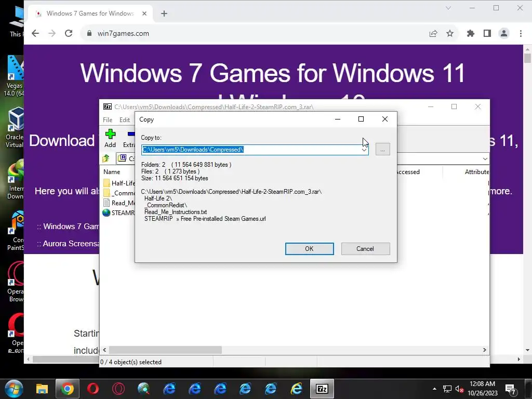This screenshot has height=399, width=532.
Task: Open the Edit menu in 7-Zip
Action: click(x=125, y=120)
